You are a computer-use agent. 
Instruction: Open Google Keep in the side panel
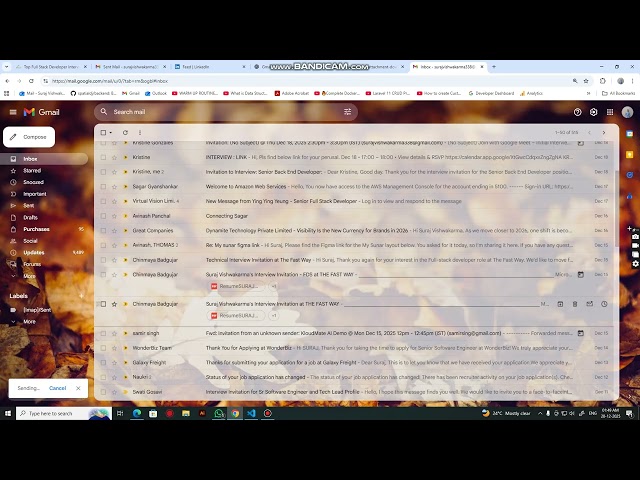630,154
